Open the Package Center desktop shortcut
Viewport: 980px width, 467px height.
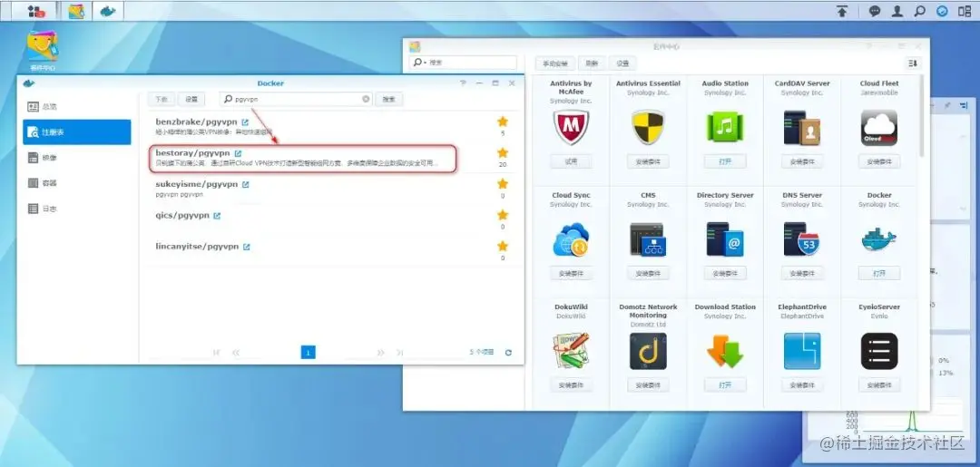(x=43, y=45)
